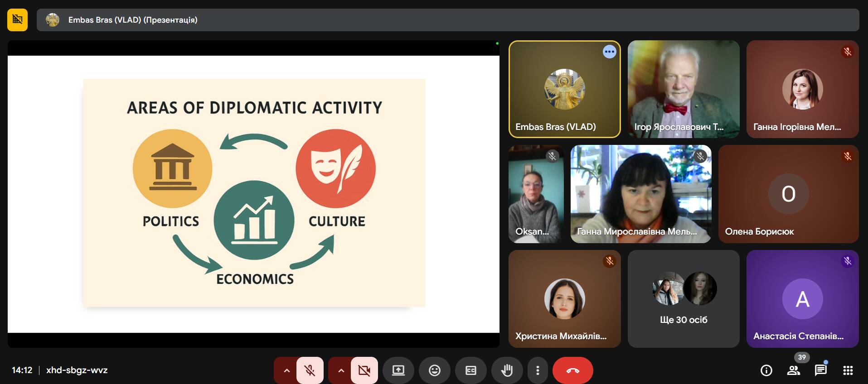This screenshot has height=384, width=868.
Task: Open meeting details info icon
Action: click(766, 370)
